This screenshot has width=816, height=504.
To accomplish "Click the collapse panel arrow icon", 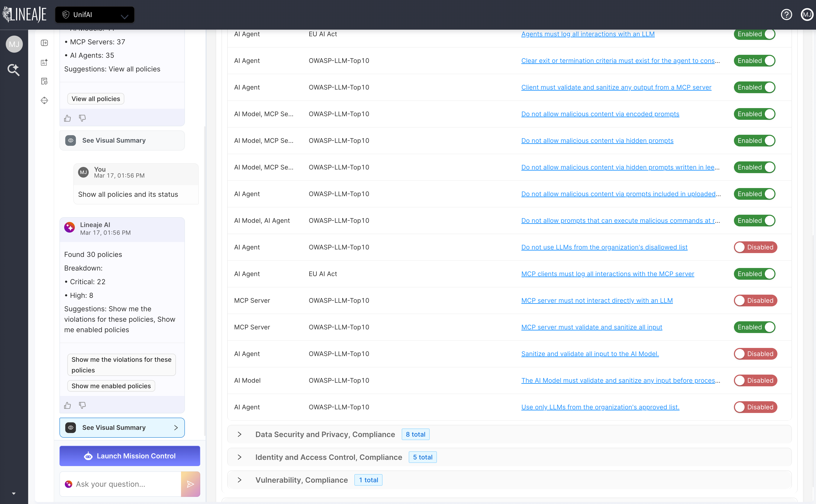I will [44, 43].
